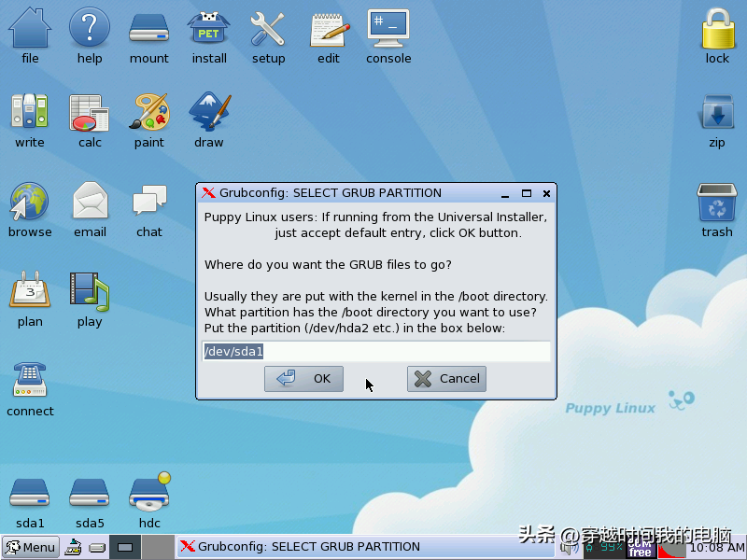This screenshot has width=747, height=560.
Task: Open the trash bin icon
Action: click(717, 202)
